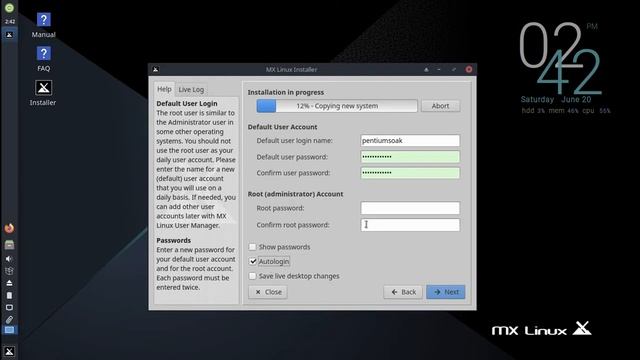Open the clipboard manager panel icon
The height and width of the screenshot is (360, 640).
click(x=9, y=295)
